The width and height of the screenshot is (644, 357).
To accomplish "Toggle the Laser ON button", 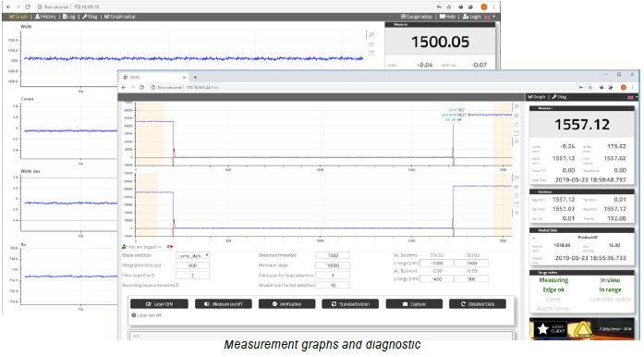I will tap(159, 304).
